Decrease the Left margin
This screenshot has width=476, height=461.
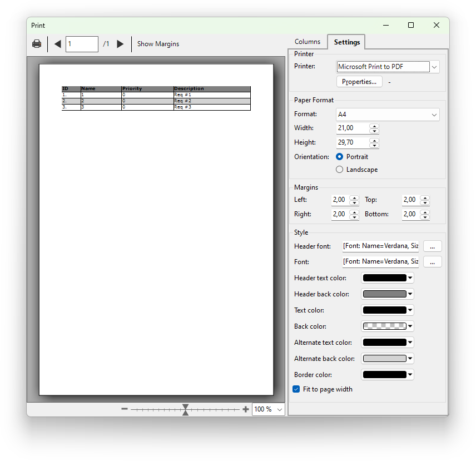[354, 202]
